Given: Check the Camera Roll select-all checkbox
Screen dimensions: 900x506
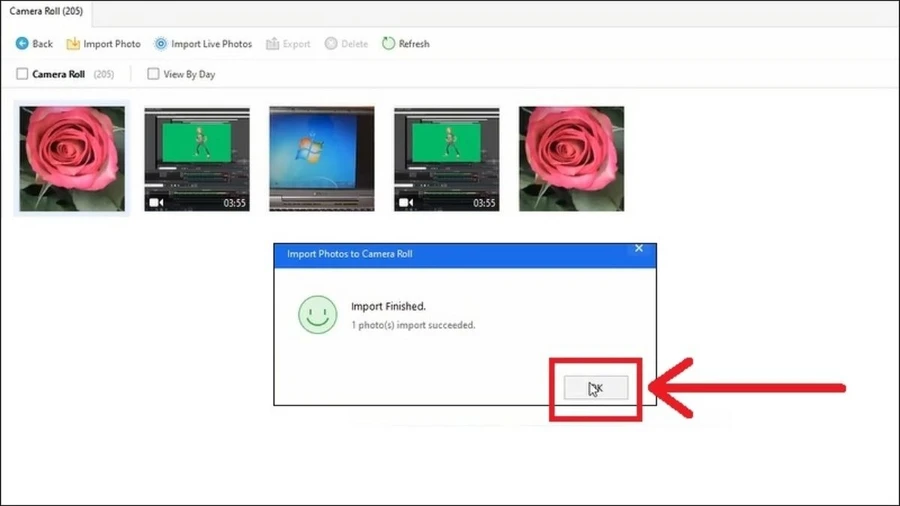Looking at the screenshot, I should pyautogui.click(x=22, y=73).
